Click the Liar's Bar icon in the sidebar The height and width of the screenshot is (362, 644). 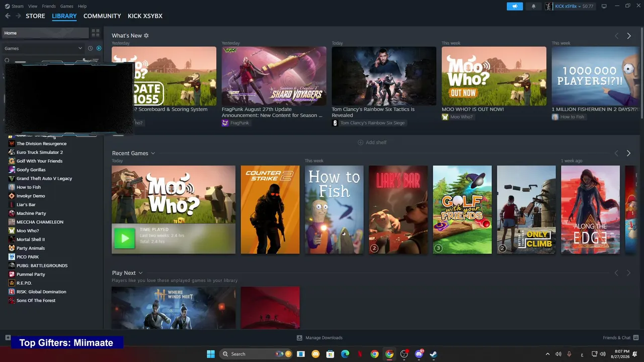[12, 205]
